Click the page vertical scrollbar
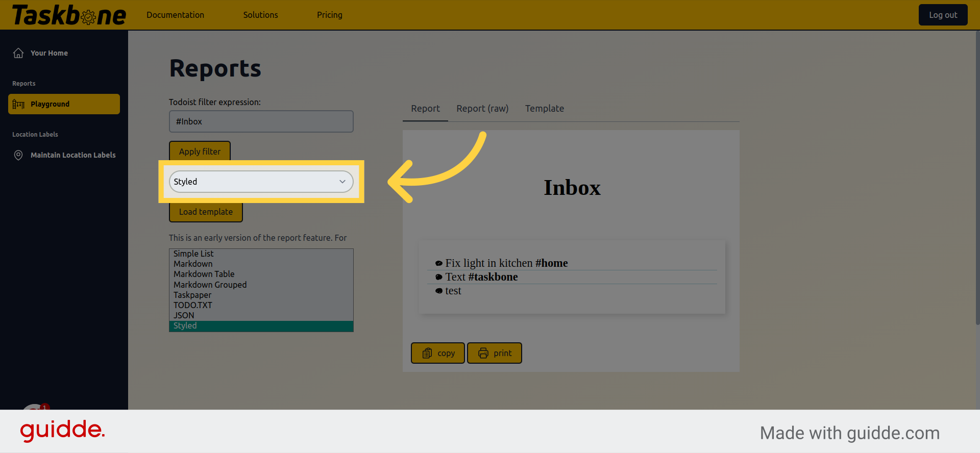This screenshot has width=980, height=453. click(977, 179)
